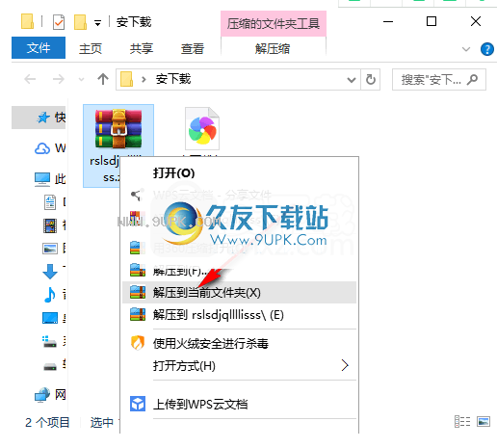Click the search magnifier icon
The image size is (497, 448).
(473, 79)
